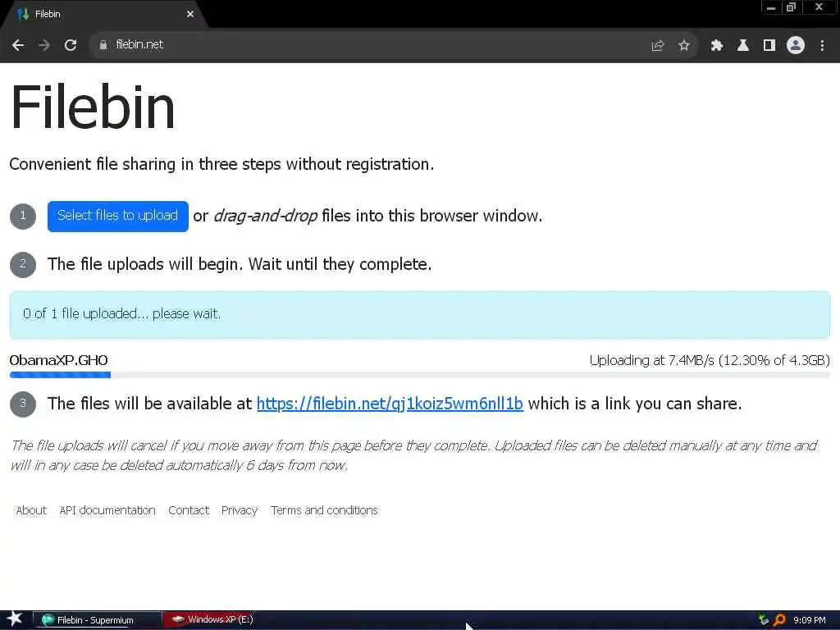Open the extensions puzzle icon
The width and height of the screenshot is (840, 630).
[x=716, y=46]
